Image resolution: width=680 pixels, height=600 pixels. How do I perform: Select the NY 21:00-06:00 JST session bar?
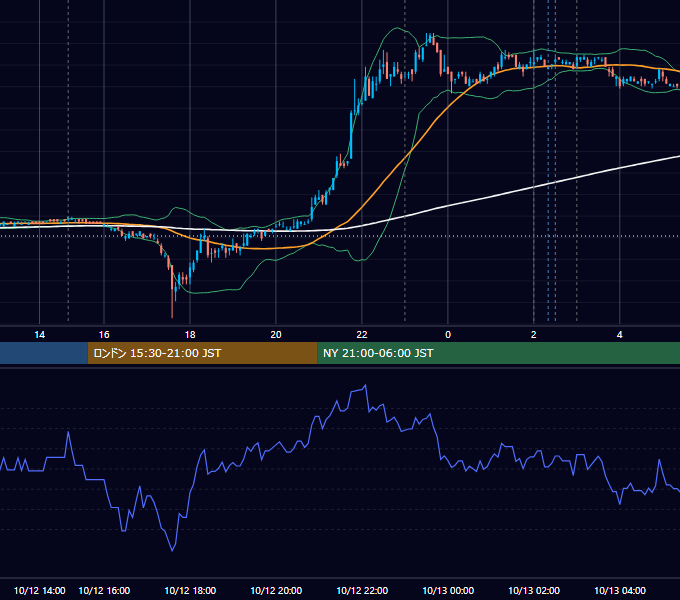tap(498, 353)
